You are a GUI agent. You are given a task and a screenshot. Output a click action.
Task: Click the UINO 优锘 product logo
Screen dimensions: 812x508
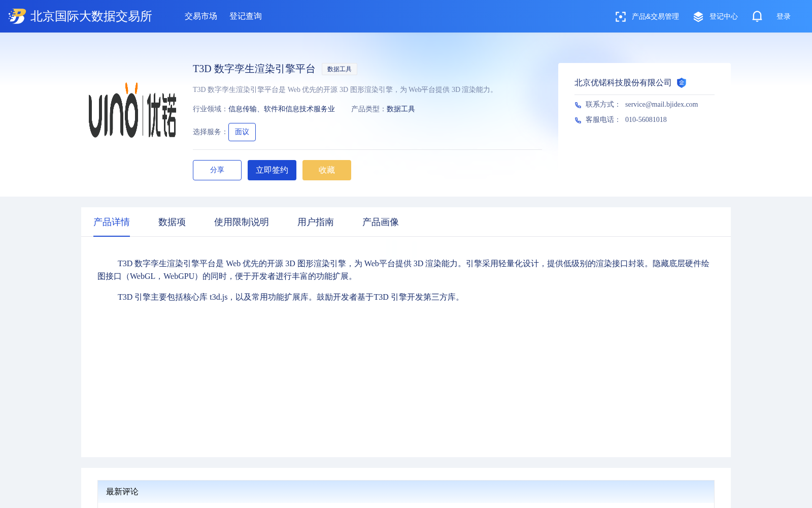(x=132, y=110)
